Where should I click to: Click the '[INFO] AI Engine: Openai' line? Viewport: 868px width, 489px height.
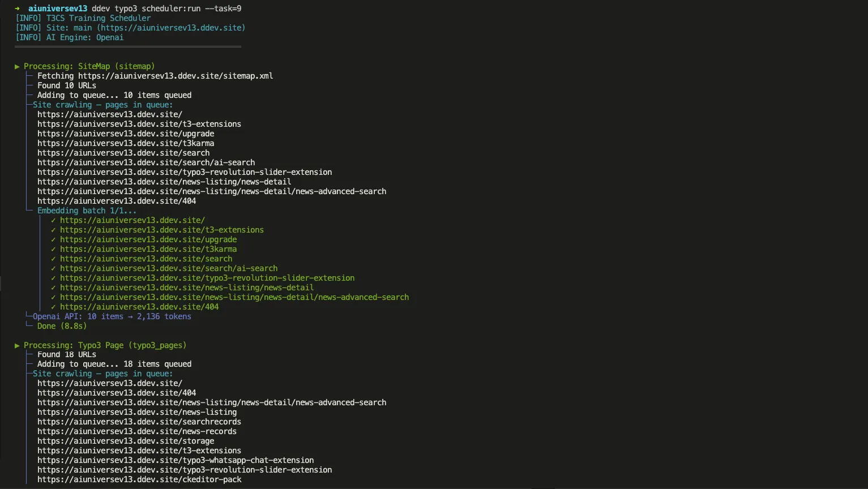(x=69, y=37)
